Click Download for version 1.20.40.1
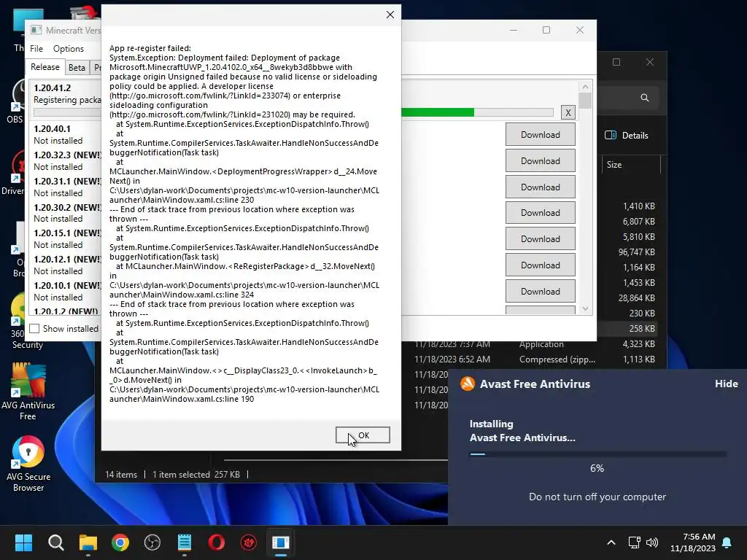The image size is (747, 560). click(x=541, y=135)
